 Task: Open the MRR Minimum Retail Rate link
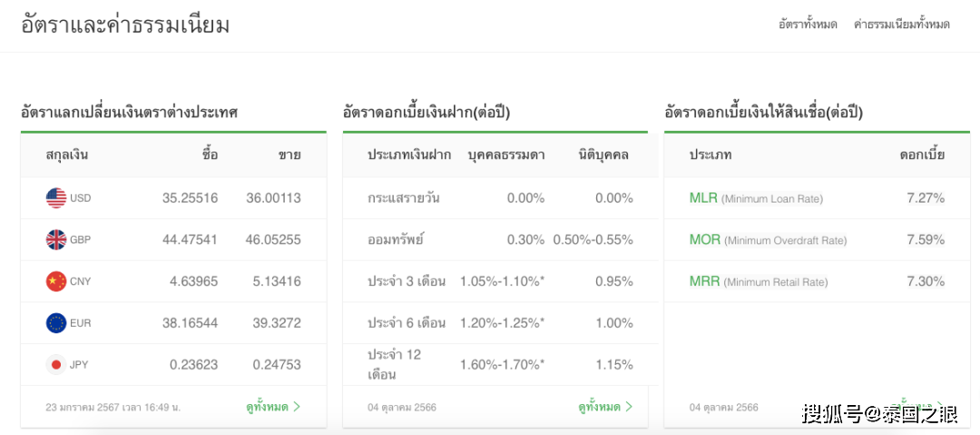(705, 282)
